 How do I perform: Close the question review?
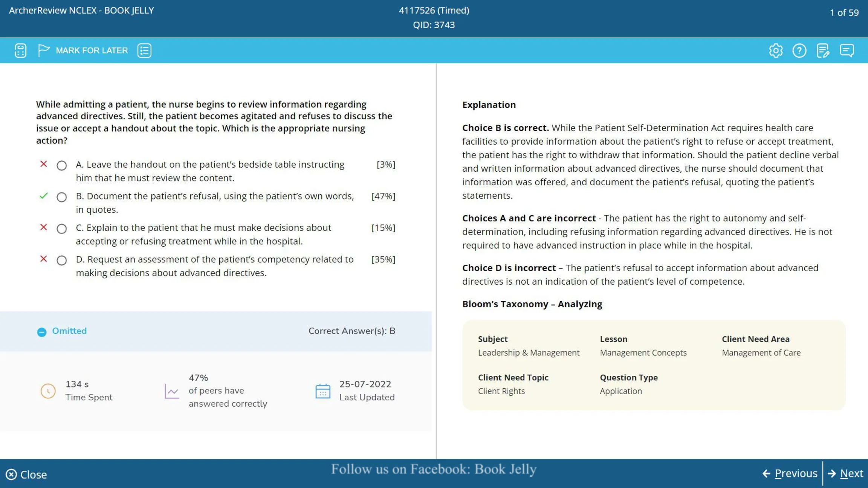pyautogui.click(x=26, y=474)
